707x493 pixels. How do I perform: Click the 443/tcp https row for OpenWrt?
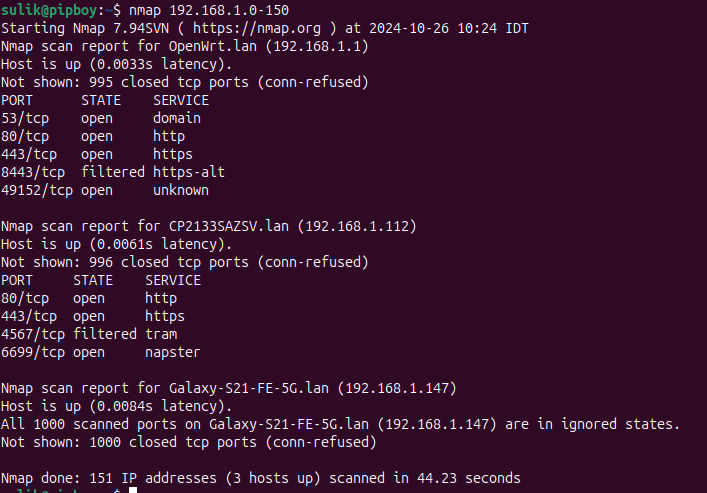97,154
